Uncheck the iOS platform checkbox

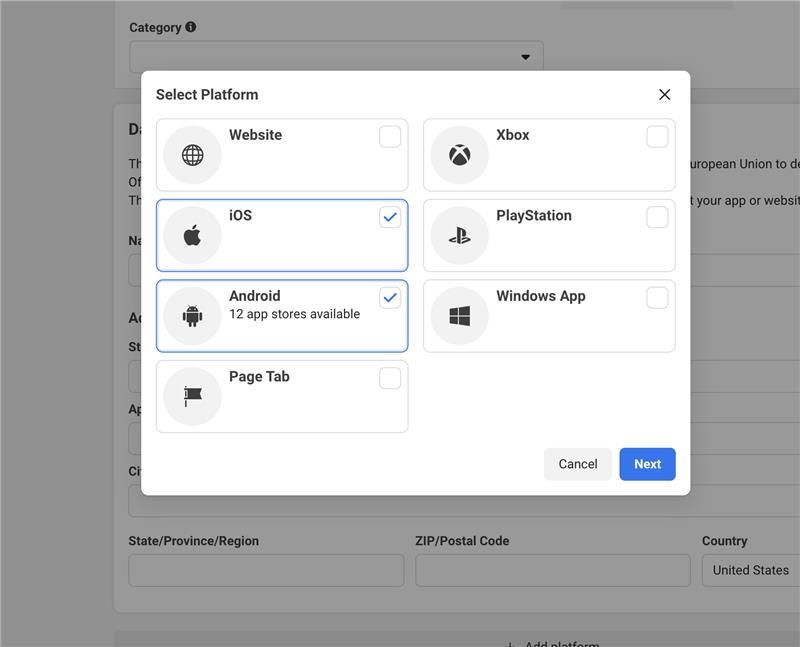(x=390, y=217)
